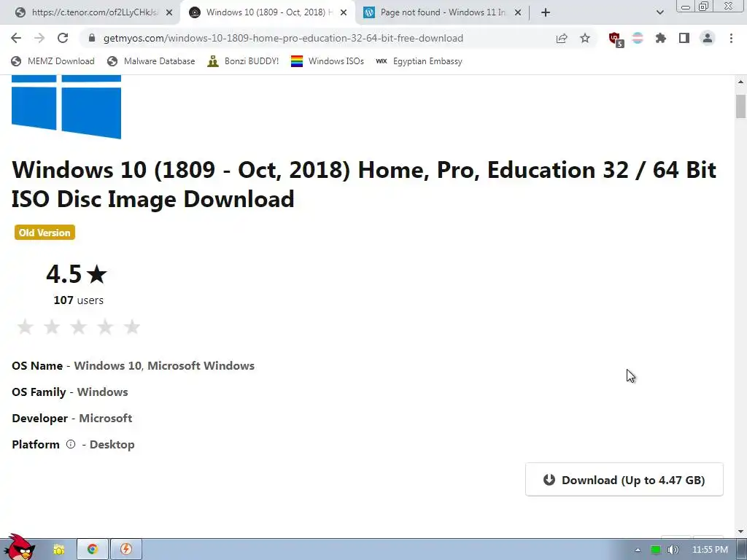Open Chrome's three-dot menu
Screen dimensions: 747x560
point(731,38)
